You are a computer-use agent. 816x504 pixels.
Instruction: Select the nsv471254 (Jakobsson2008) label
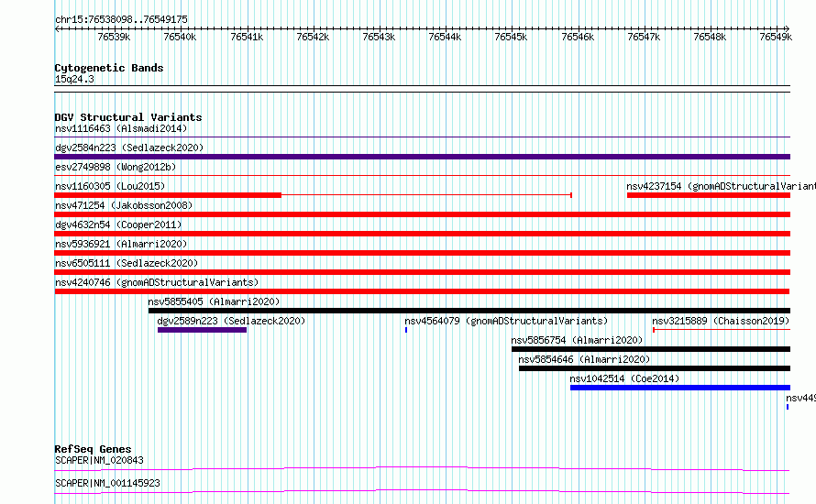[x=124, y=205]
